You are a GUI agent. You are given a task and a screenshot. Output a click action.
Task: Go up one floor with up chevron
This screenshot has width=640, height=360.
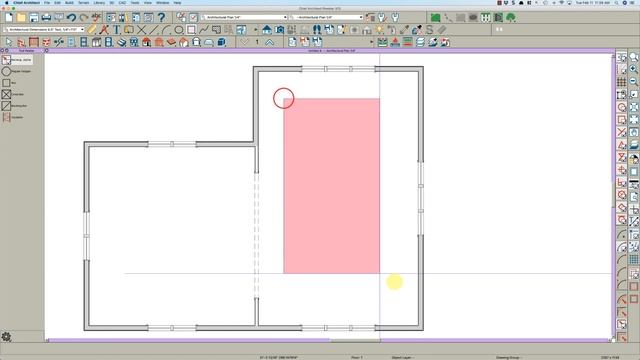tap(270, 42)
